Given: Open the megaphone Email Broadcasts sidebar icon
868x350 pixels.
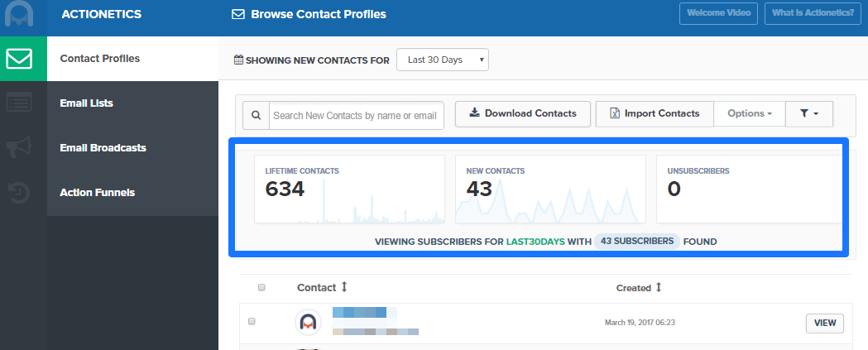Looking at the screenshot, I should pyautogui.click(x=19, y=148).
